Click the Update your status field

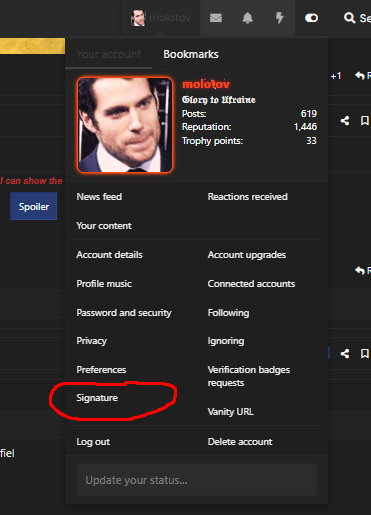pyautogui.click(x=197, y=480)
